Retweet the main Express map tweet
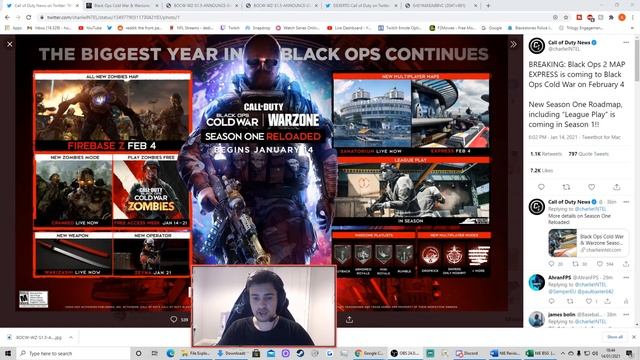This screenshot has width=640, height=360. 566,187
